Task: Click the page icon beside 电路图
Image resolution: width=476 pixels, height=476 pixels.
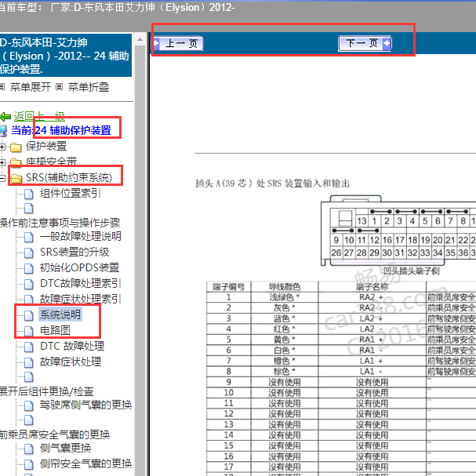Action: pos(29,331)
